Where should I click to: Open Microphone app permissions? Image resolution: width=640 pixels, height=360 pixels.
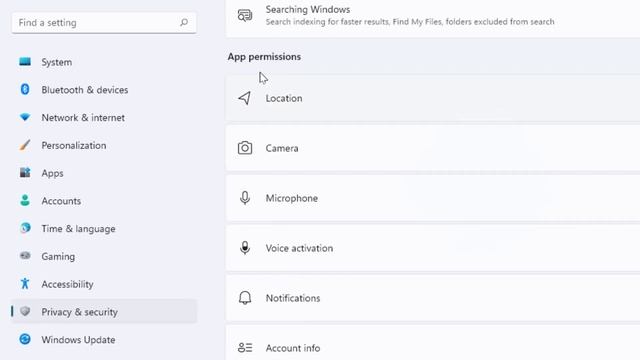click(x=433, y=198)
